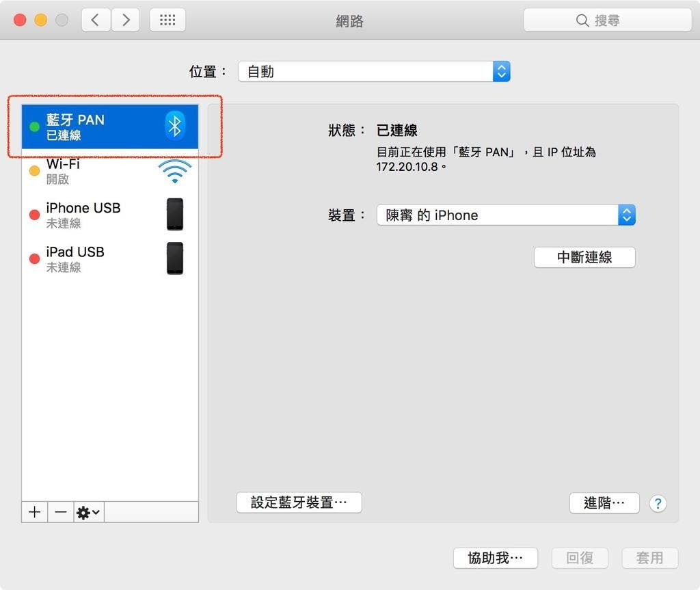
Task: Select the iPad USB service
Action: [x=110, y=258]
